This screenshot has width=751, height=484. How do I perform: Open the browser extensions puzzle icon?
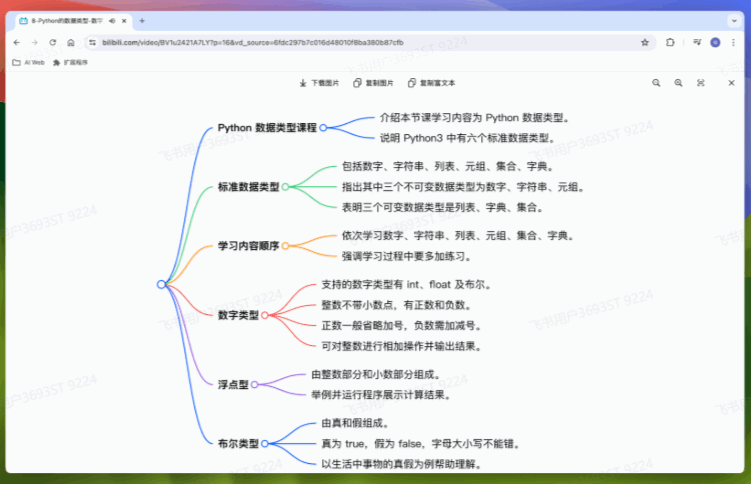670,42
